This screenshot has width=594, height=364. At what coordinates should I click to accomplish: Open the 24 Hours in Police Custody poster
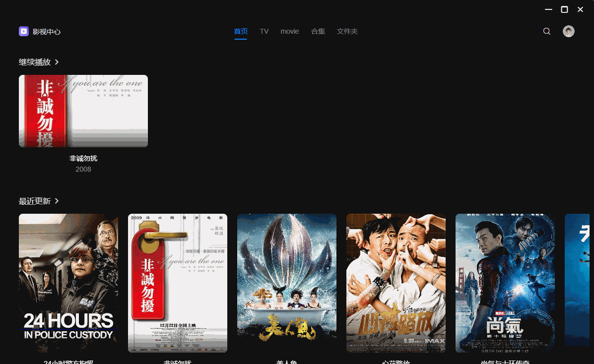(x=68, y=283)
